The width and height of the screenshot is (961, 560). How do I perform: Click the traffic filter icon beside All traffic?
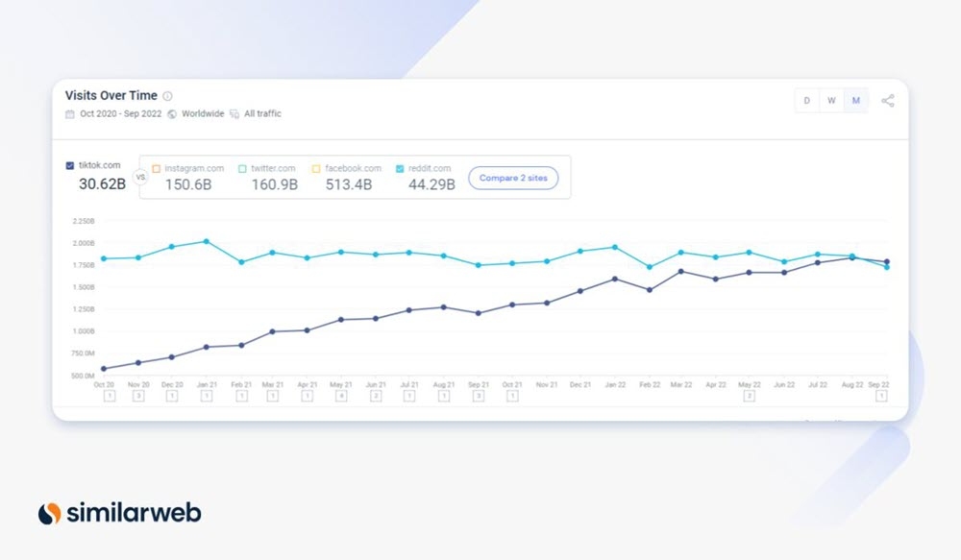tap(235, 113)
